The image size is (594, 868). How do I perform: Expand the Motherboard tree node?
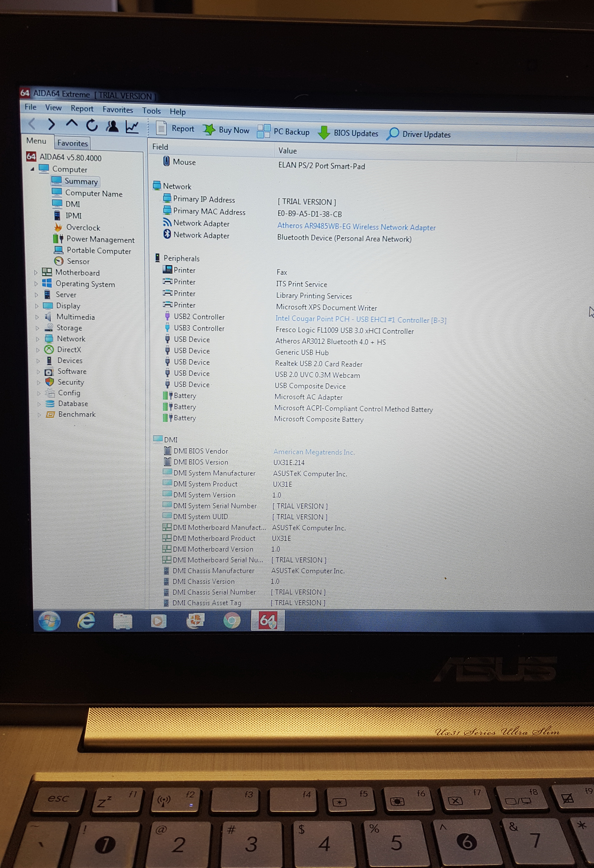coord(36,273)
